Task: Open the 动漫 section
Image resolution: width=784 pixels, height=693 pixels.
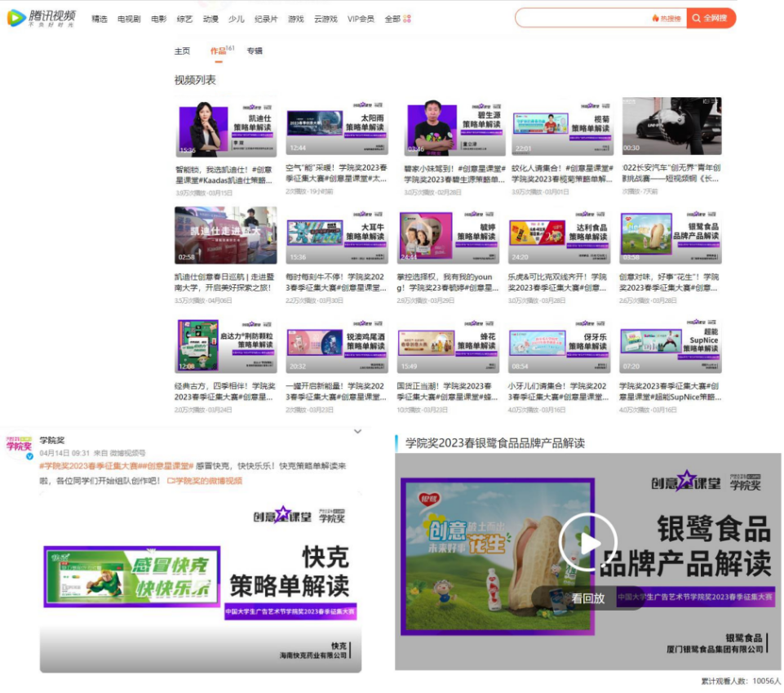Action: point(210,19)
